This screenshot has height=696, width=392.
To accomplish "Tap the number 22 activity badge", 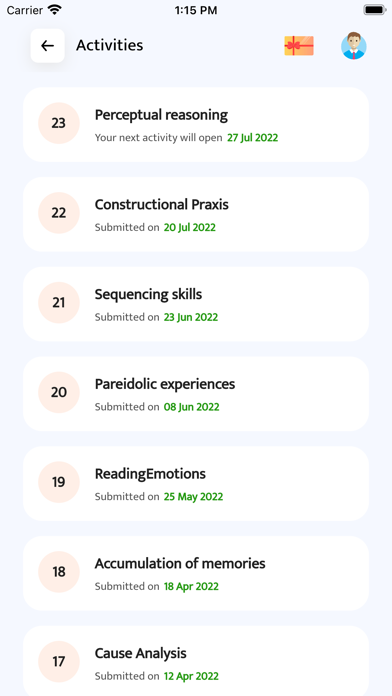I will 59,213.
